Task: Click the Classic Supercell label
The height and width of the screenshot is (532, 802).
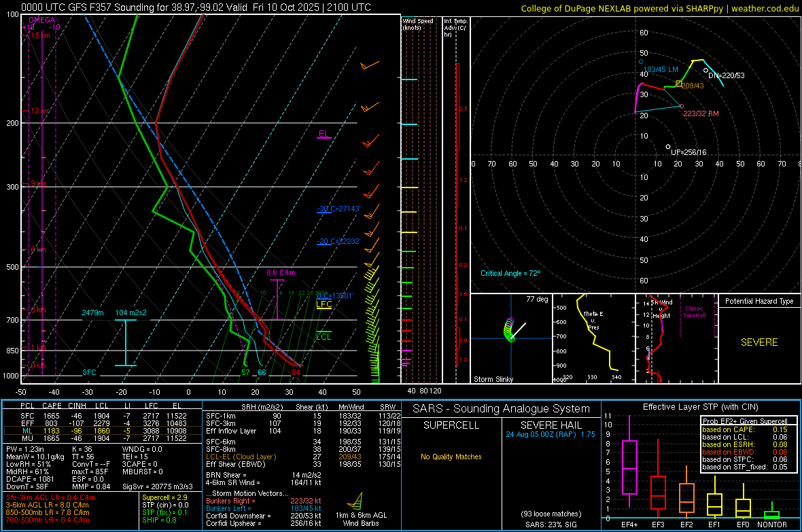Action: 695,312
